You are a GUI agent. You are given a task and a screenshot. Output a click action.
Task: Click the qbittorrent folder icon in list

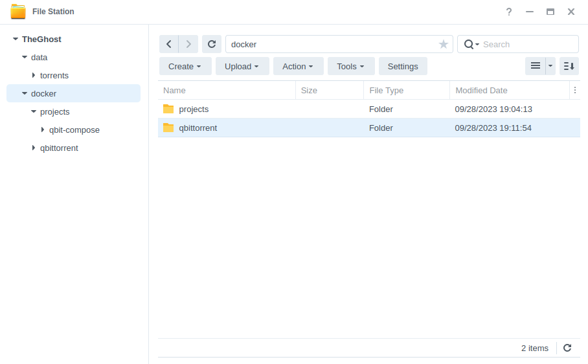(x=168, y=128)
